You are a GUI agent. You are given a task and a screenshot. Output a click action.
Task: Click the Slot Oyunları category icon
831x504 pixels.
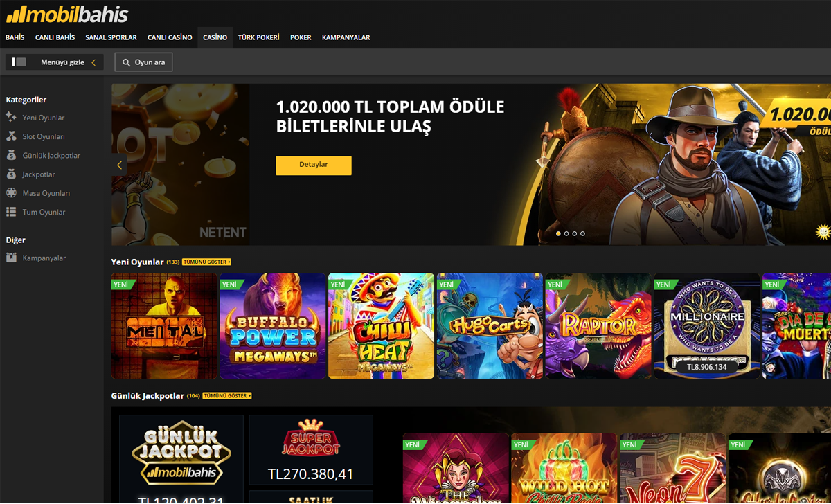click(11, 136)
